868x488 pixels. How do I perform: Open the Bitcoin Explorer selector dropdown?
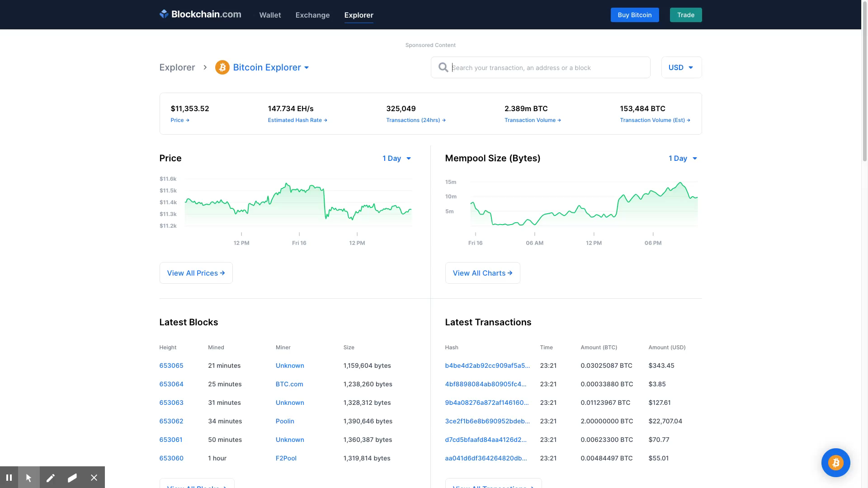click(x=271, y=68)
